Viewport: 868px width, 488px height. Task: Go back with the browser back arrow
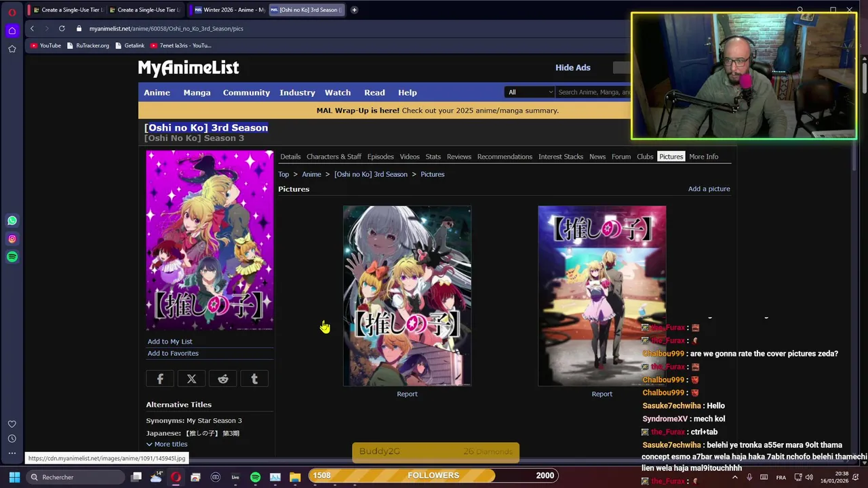click(32, 28)
